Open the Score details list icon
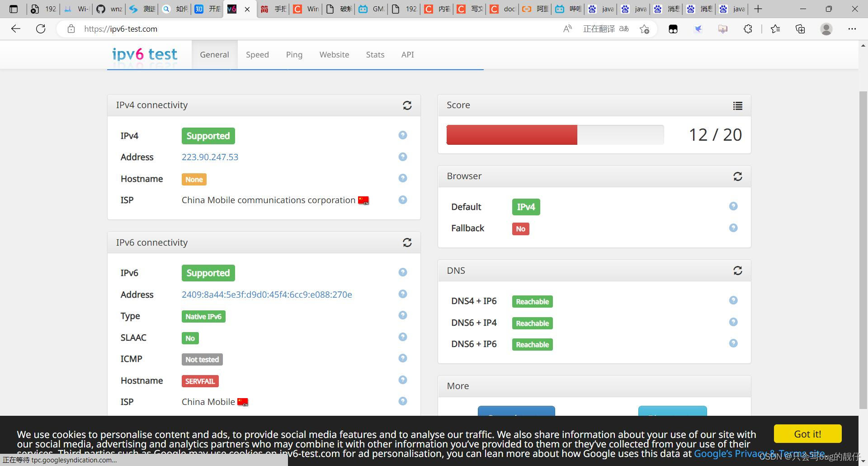The width and height of the screenshot is (868, 466). [738, 106]
